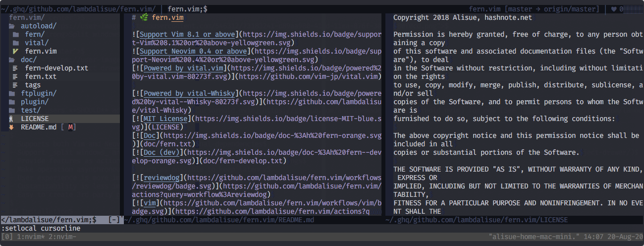This screenshot has width=644, height=246.
Task: Click the text file icon beside fern.txt
Action: (x=15, y=76)
